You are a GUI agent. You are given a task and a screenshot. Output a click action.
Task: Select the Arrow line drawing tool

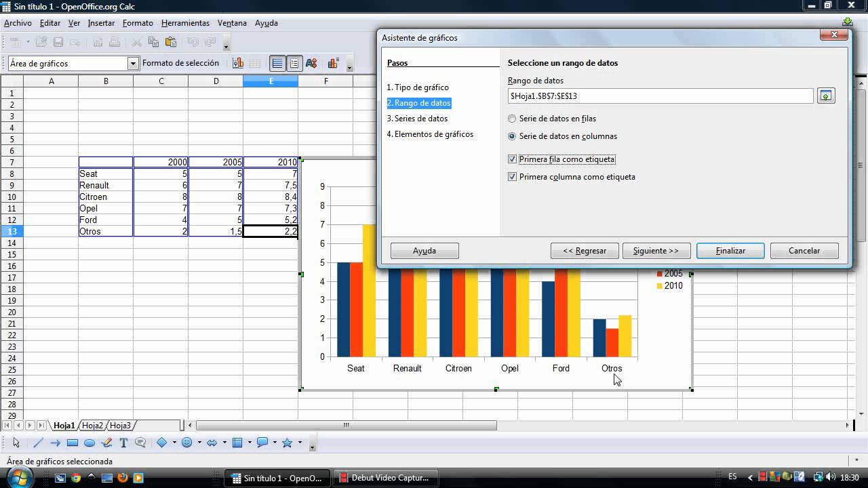click(x=56, y=443)
